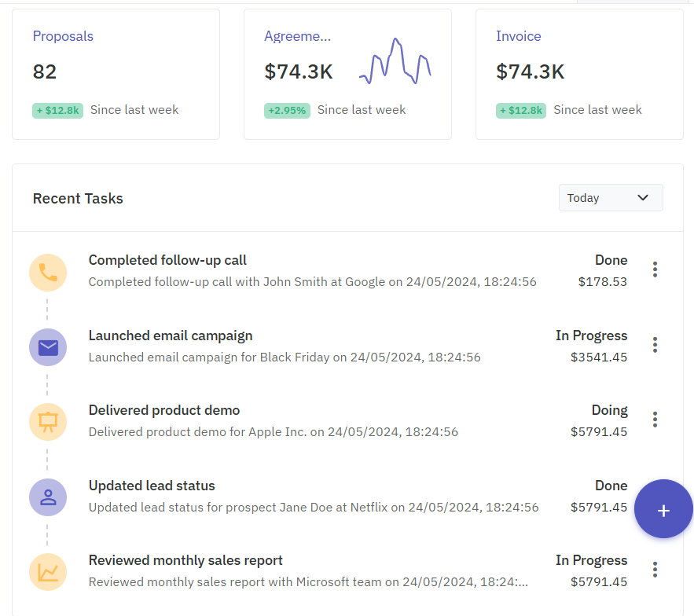Click the +2.95% badge on Agreements card

tap(287, 111)
